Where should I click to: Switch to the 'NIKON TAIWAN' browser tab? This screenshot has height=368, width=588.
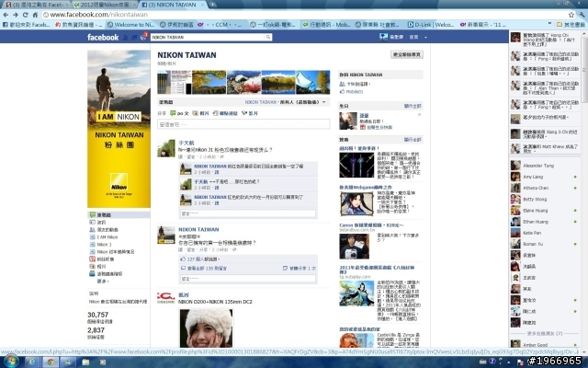point(174,5)
